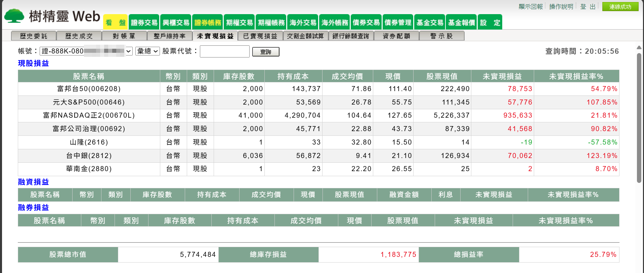This screenshot has width=644, height=273.
Task: Open the 債券交易 tab
Action: click(x=366, y=22)
